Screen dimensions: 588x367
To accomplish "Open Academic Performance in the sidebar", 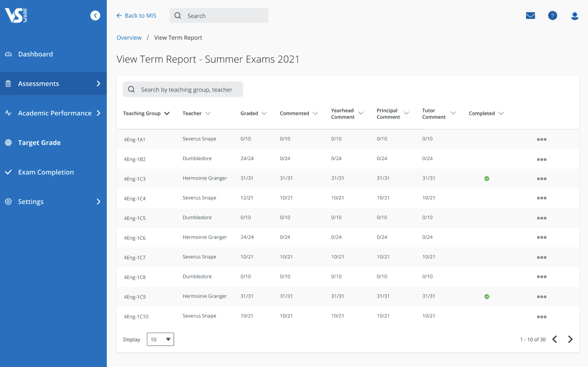I will 53,112.
